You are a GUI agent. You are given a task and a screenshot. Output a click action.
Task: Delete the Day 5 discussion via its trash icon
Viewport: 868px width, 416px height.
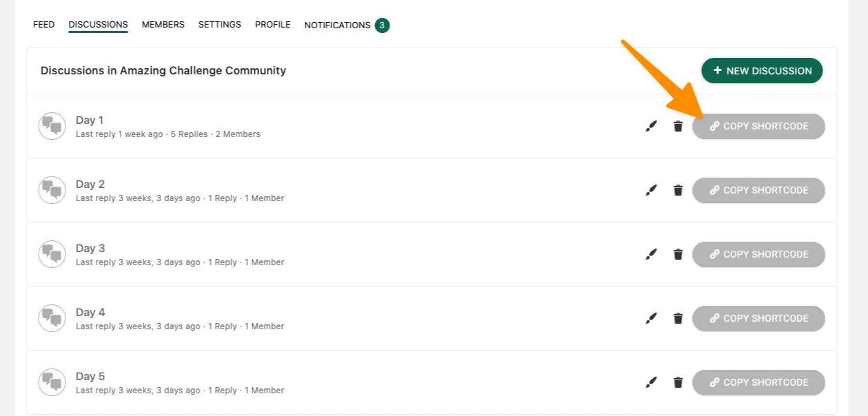(678, 382)
